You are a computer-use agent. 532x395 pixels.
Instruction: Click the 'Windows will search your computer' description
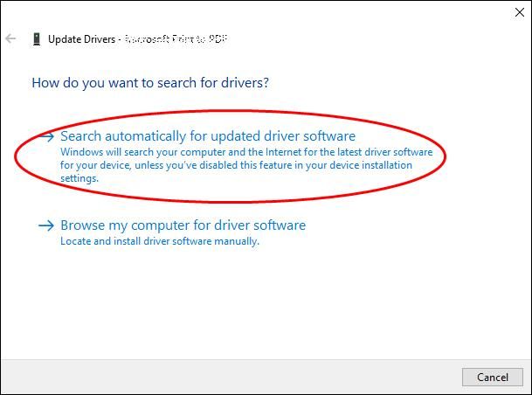pyautogui.click(x=246, y=165)
